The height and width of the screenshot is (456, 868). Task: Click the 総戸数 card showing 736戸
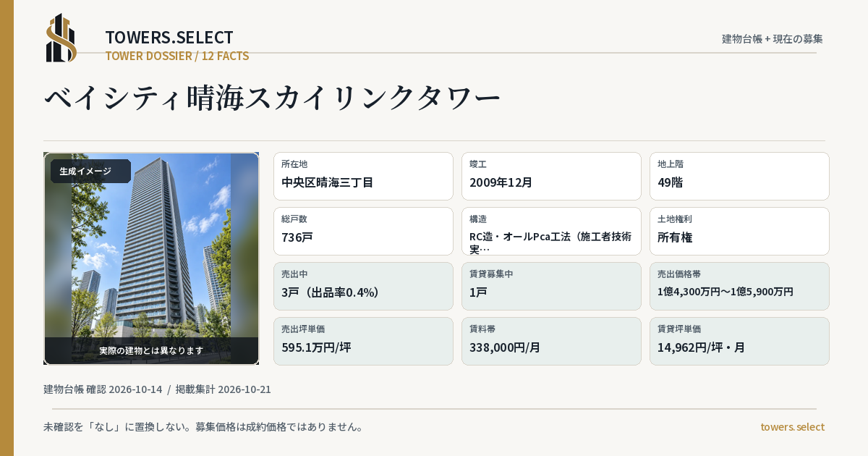[363, 231]
